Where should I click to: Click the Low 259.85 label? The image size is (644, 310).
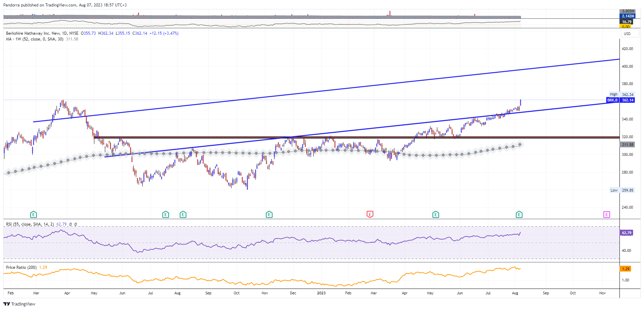pos(622,190)
